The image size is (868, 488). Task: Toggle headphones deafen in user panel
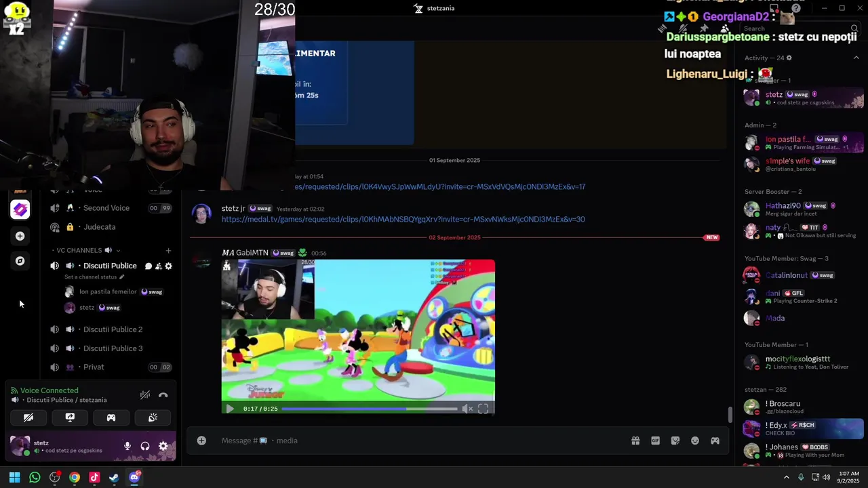[144, 446]
